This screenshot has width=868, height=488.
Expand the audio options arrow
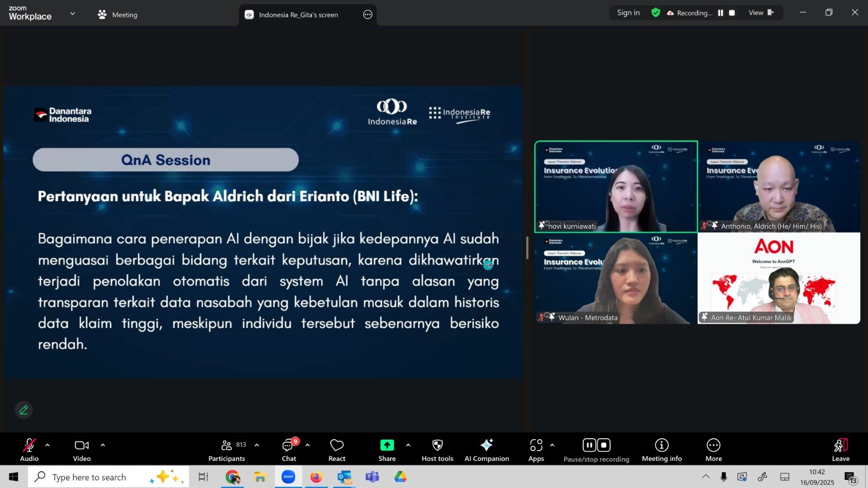48,445
